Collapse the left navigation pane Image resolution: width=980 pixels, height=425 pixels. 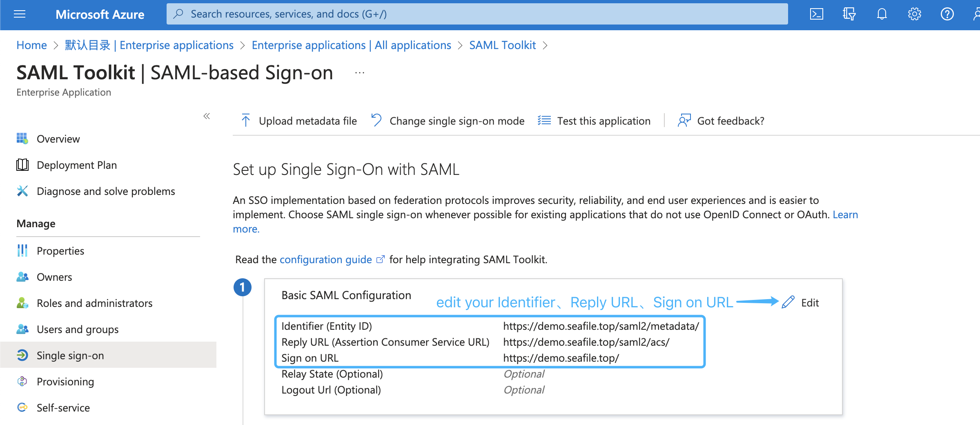pos(207,116)
